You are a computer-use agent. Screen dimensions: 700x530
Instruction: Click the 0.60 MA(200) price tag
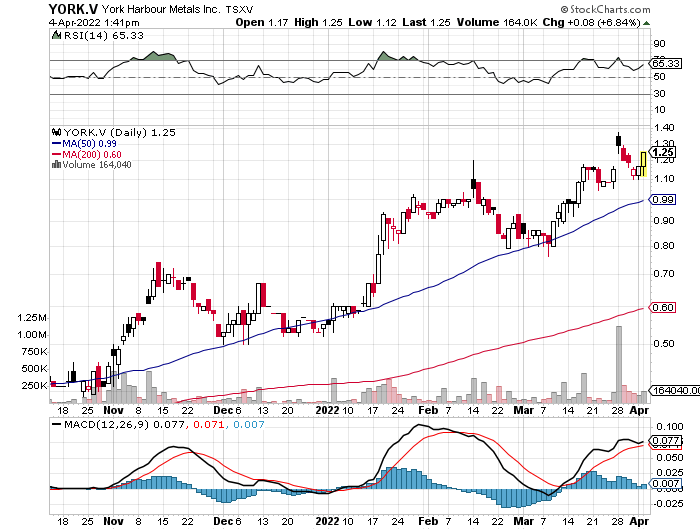pyautogui.click(x=663, y=308)
